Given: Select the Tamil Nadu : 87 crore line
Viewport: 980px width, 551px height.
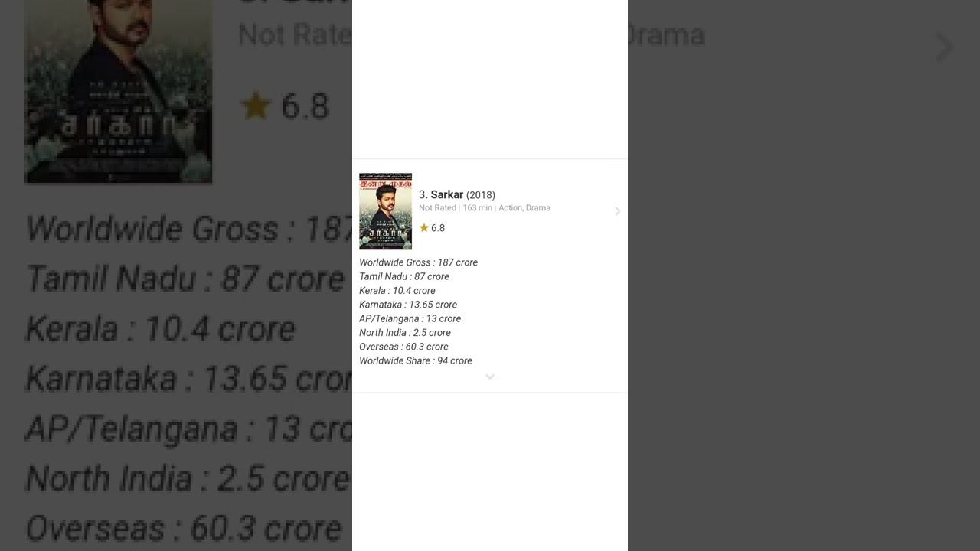Looking at the screenshot, I should coord(404,276).
